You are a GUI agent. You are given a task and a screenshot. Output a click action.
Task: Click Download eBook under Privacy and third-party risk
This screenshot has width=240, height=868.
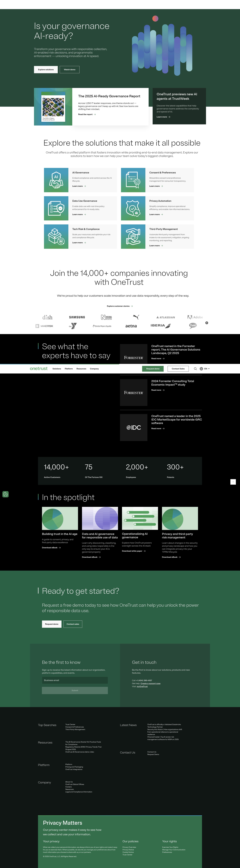(171, 557)
